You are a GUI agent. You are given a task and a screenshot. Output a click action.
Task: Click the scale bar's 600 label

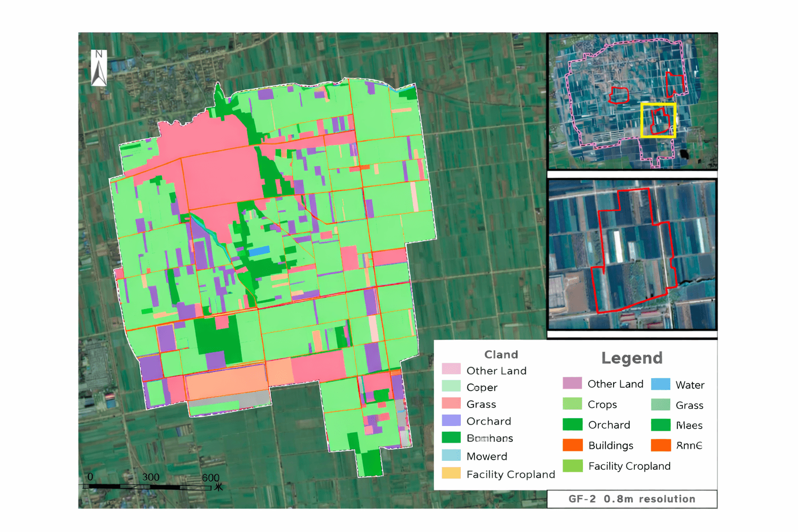tap(210, 477)
